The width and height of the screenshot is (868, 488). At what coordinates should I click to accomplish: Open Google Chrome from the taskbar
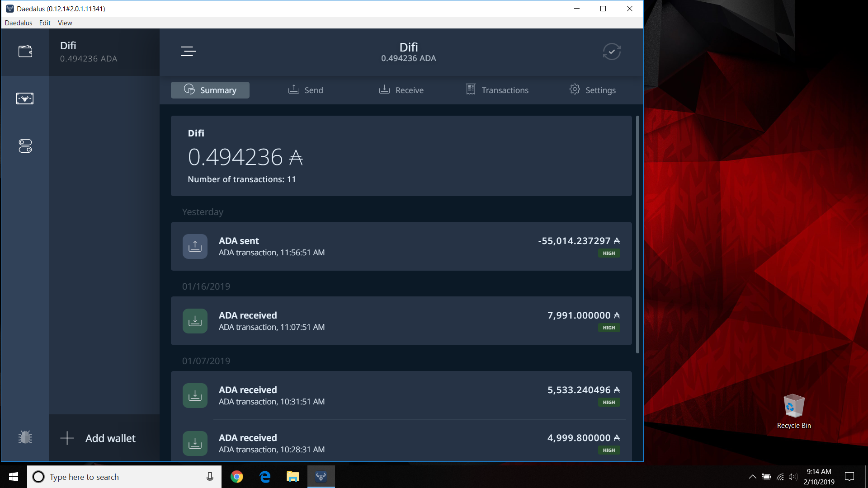(236, 477)
